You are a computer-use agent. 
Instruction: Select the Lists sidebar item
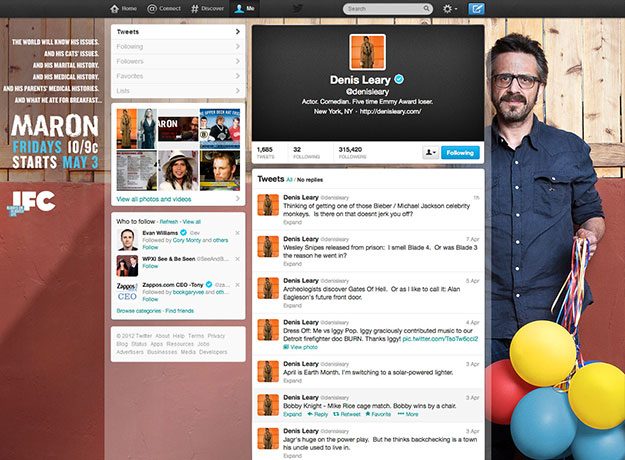tap(178, 91)
